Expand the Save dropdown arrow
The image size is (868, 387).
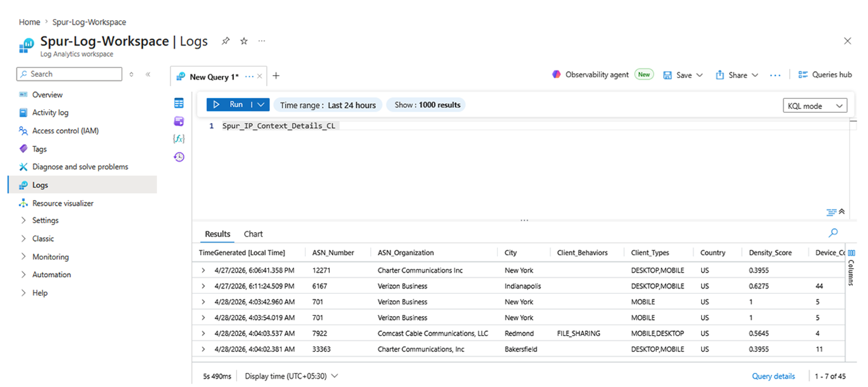pos(700,75)
